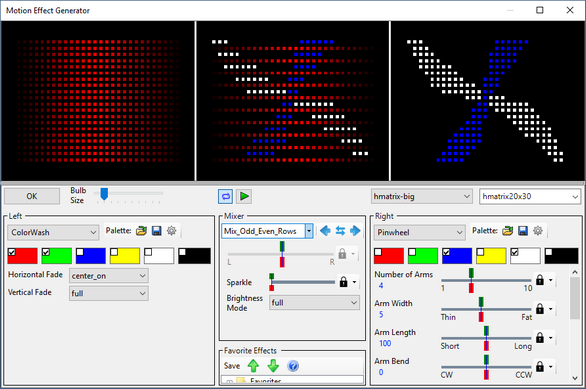Open Favorite Effects help icon
586x389 pixels.
293,366
